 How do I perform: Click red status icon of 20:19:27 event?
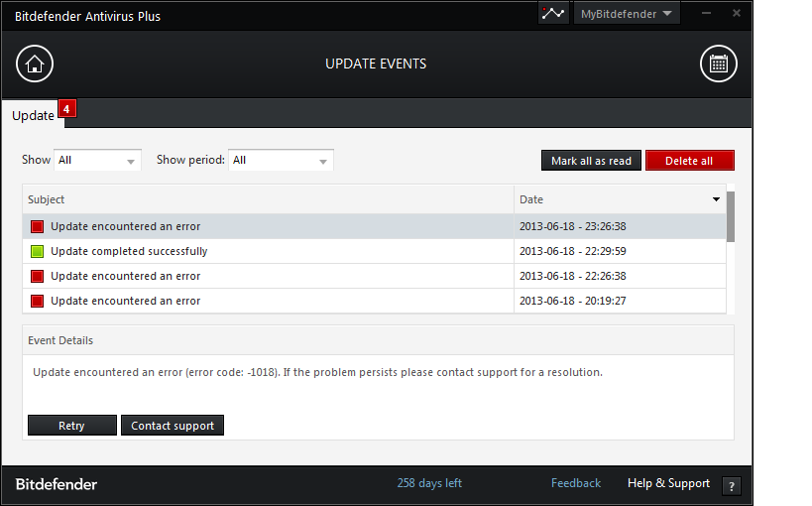37,302
